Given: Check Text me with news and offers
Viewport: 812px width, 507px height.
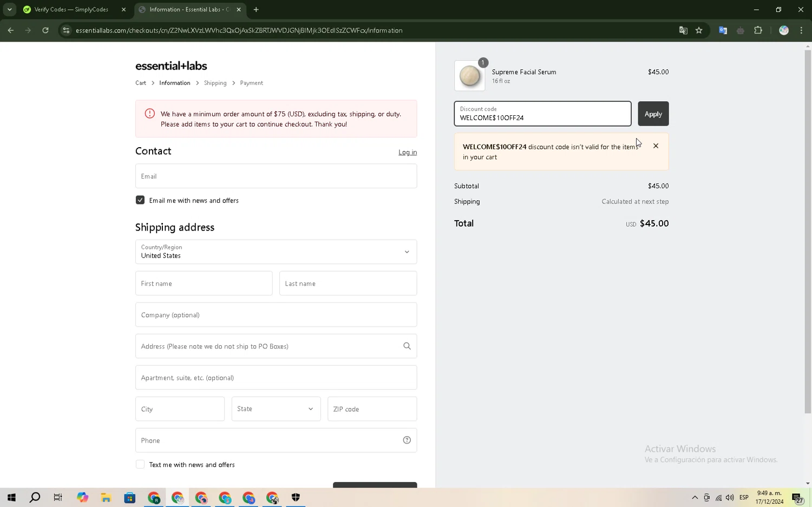Looking at the screenshot, I should click(x=140, y=464).
